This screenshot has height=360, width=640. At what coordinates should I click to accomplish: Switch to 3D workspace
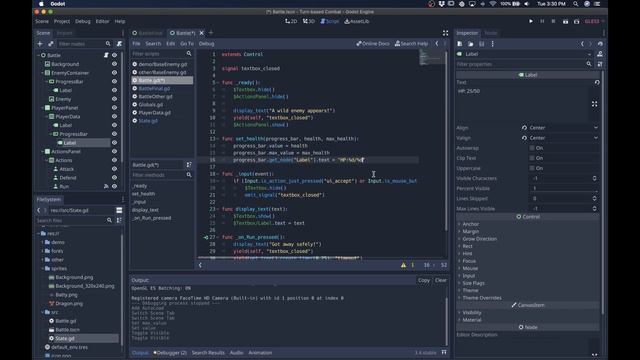[x=309, y=21]
